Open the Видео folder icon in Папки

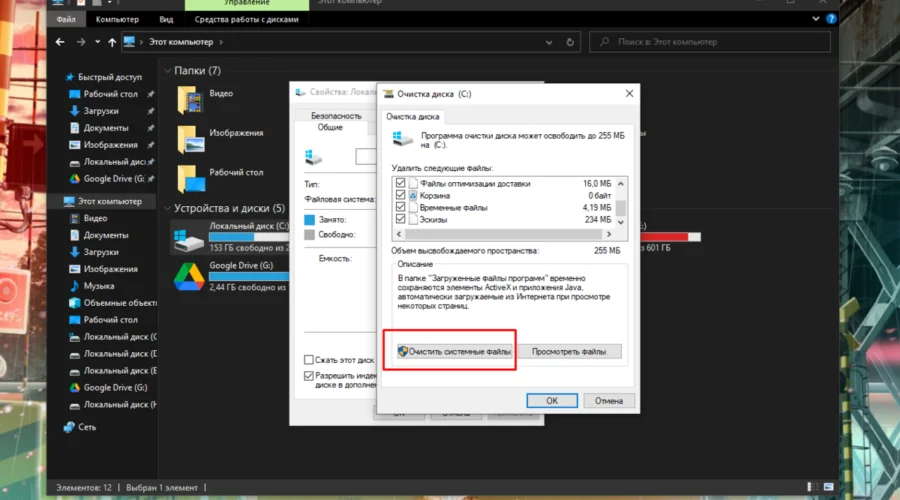[190, 99]
